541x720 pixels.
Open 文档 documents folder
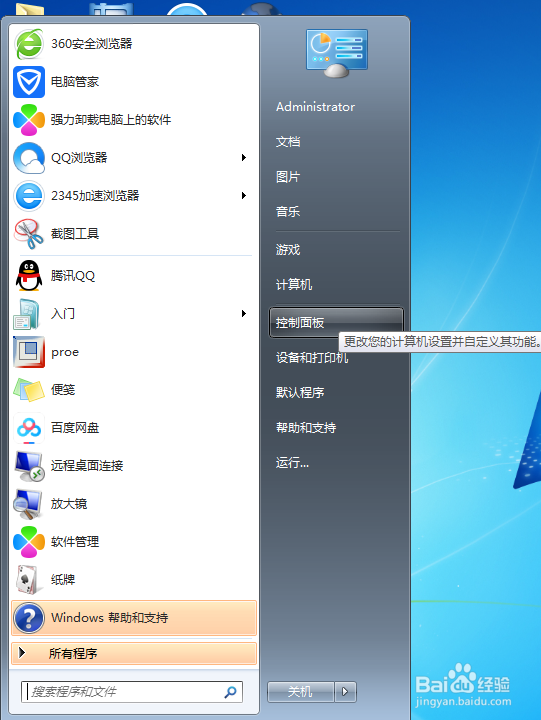tap(288, 142)
